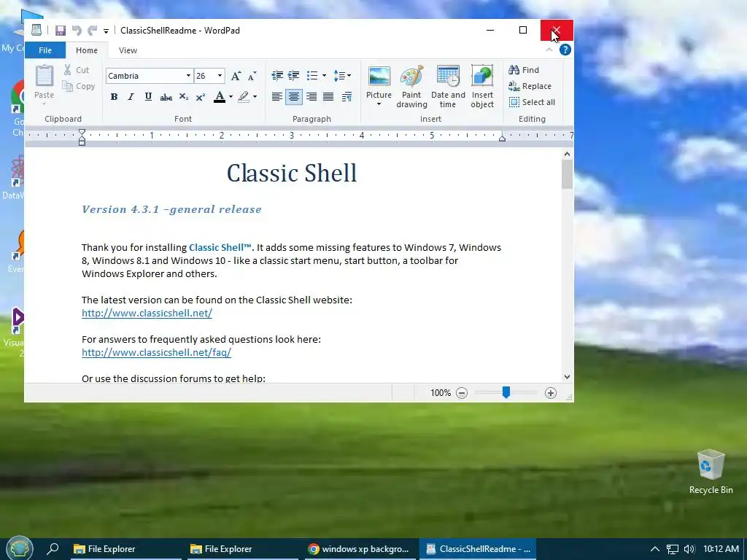
Task: Toggle Subscript formatting
Action: coord(183,97)
